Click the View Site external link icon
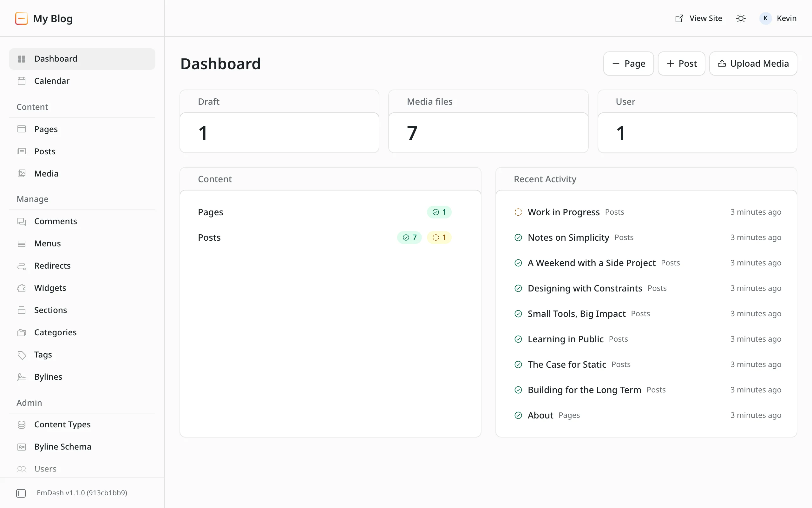Viewport: 812px width, 508px height. [679, 18]
